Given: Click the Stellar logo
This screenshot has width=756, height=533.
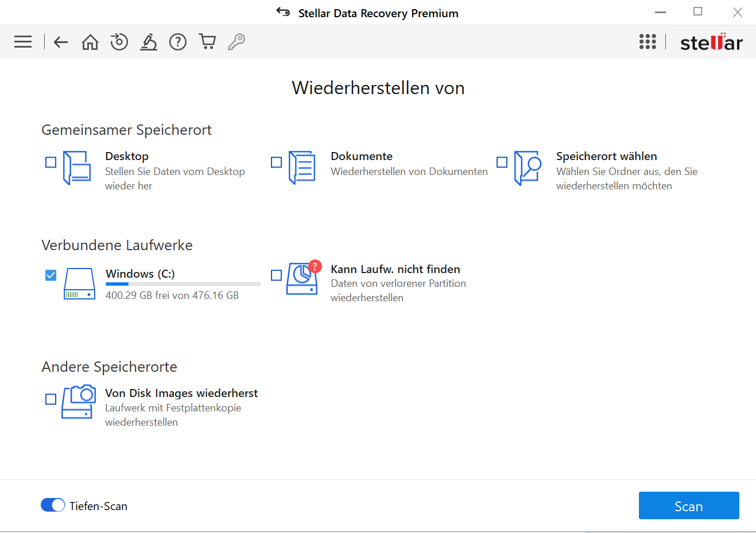Looking at the screenshot, I should point(711,42).
